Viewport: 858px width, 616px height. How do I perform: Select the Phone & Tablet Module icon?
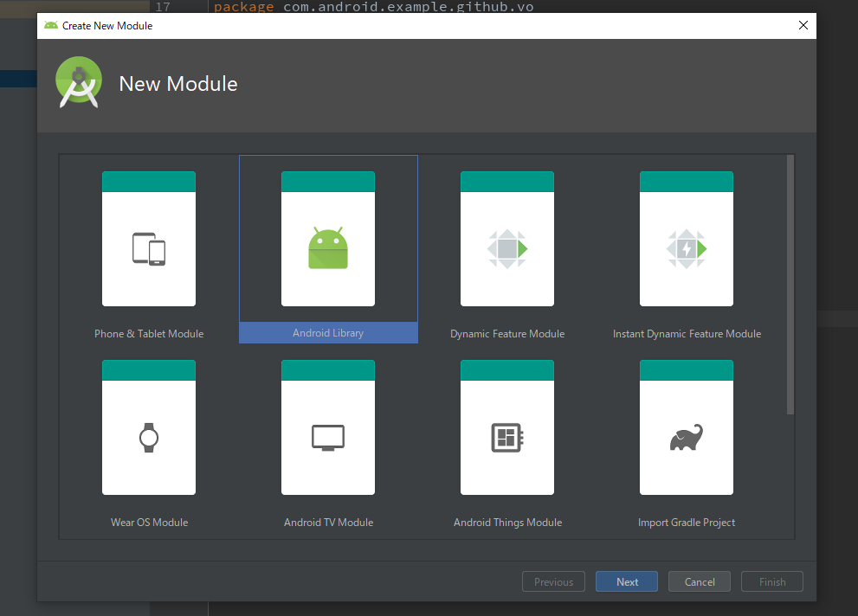(x=149, y=248)
